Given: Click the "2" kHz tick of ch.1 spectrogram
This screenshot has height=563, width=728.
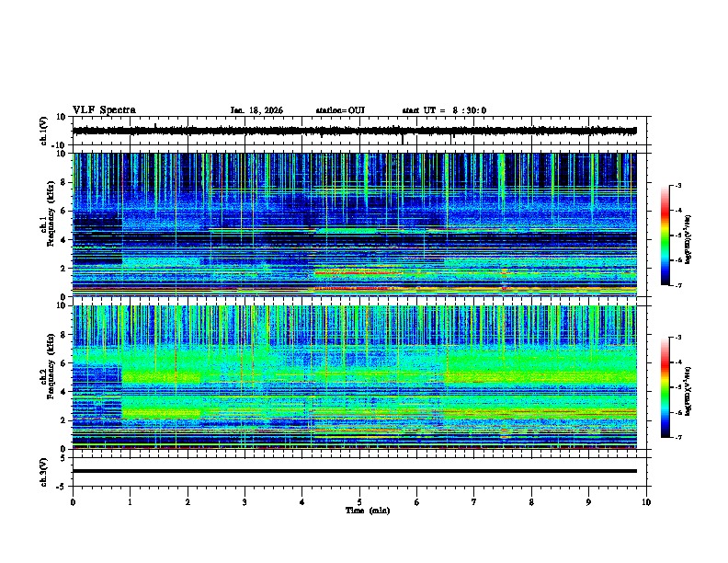Looking at the screenshot, I should pos(63,269).
